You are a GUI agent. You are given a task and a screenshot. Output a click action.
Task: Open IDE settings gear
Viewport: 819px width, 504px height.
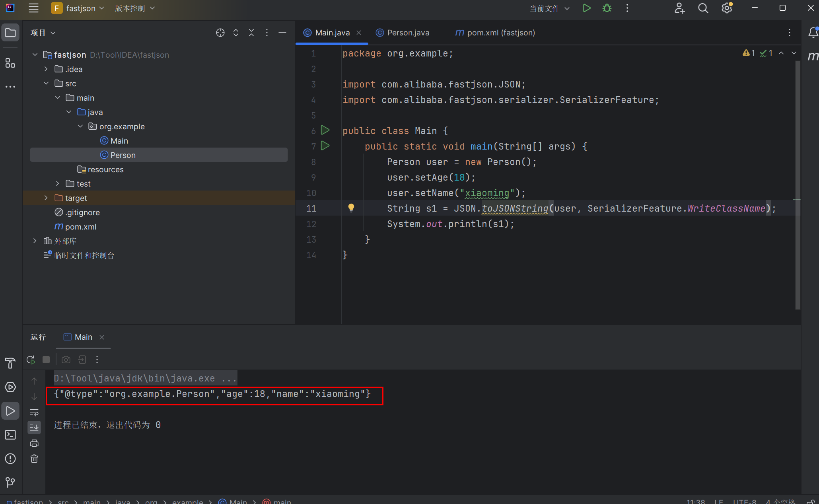727,8
